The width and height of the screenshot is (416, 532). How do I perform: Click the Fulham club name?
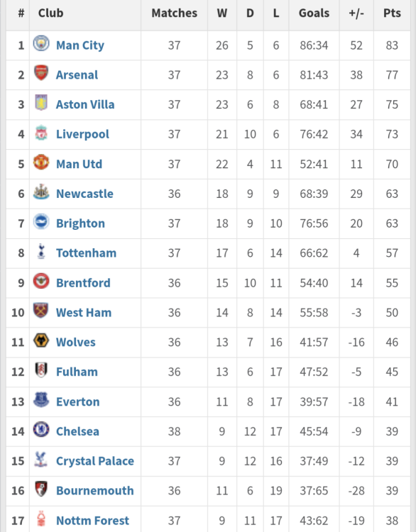(77, 372)
